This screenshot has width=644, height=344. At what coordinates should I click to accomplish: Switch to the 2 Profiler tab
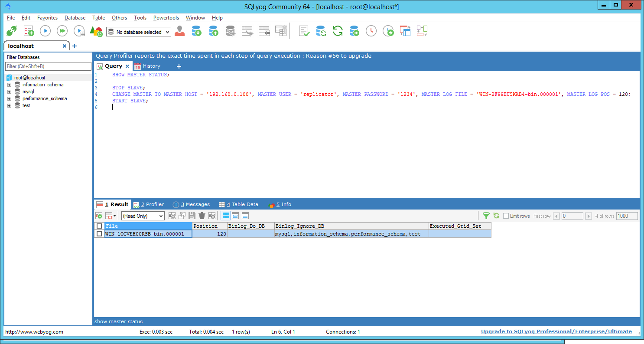[149, 204]
